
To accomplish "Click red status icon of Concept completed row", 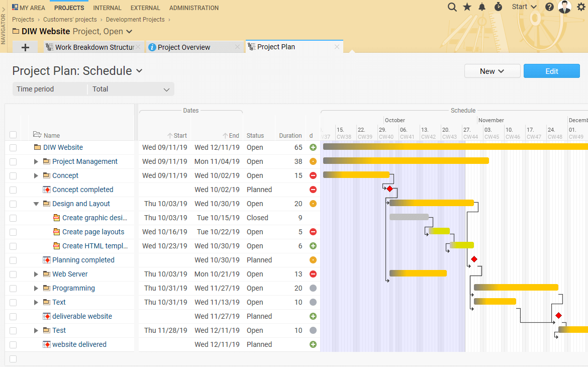I will tap(313, 190).
